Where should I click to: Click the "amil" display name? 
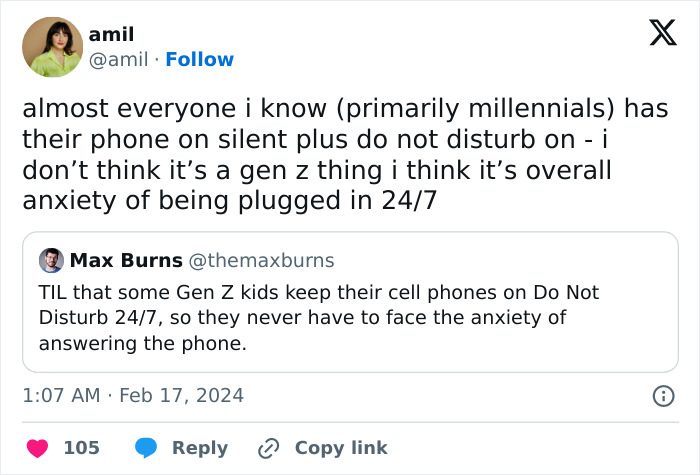(111, 35)
